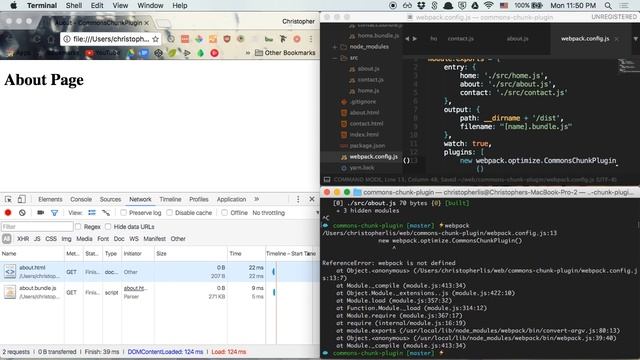Sort requests by the Size column header
Screen dimensions: 640x360
pyautogui.click(x=191, y=253)
